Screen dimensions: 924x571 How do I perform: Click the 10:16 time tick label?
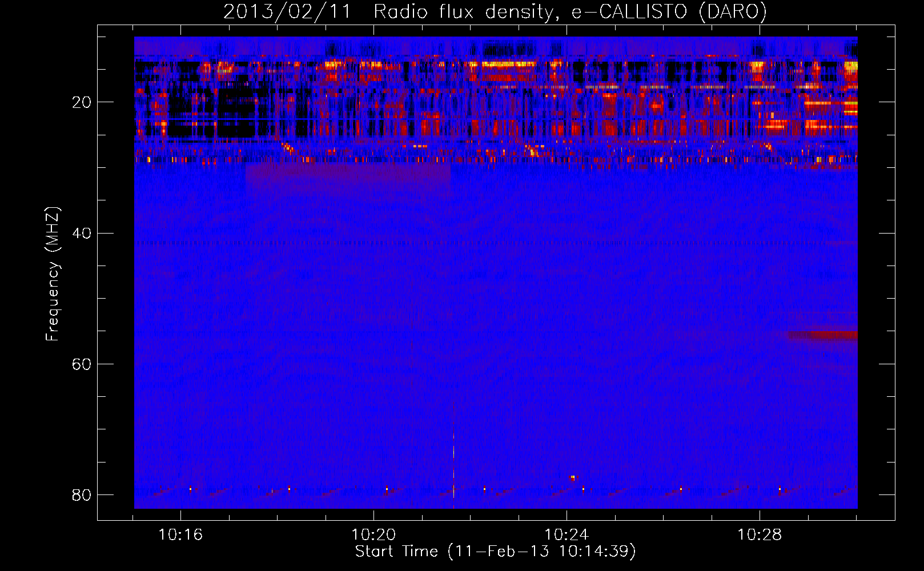click(180, 535)
